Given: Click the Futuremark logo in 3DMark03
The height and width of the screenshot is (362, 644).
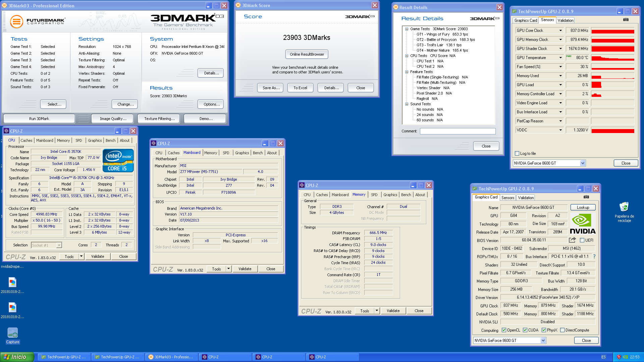Looking at the screenshot, I should tap(37, 22).
